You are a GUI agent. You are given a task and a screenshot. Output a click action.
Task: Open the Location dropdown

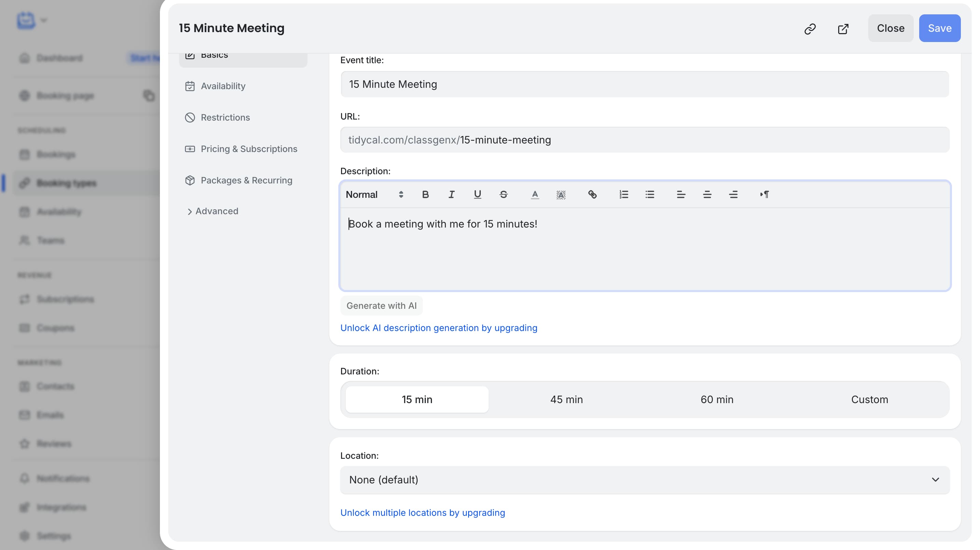645,480
